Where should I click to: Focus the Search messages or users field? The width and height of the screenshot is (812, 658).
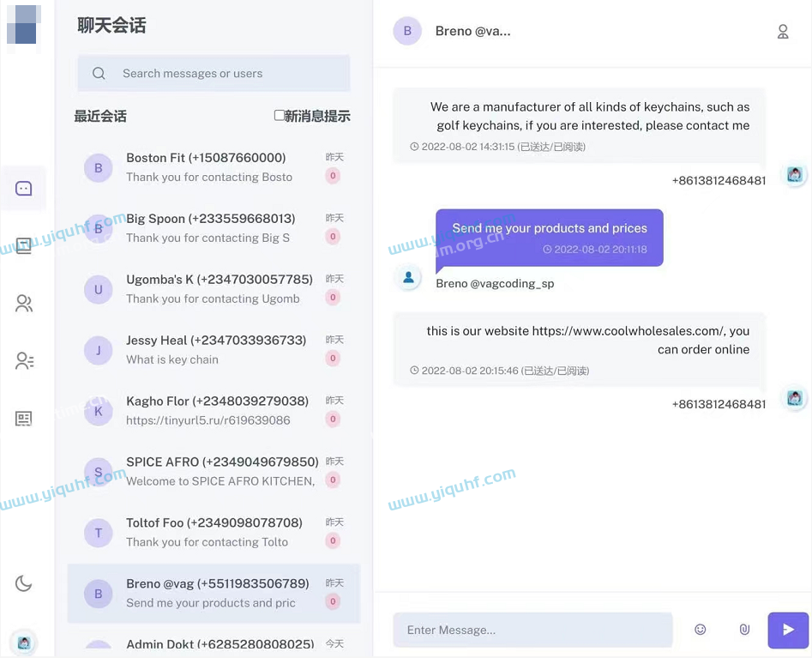(x=214, y=74)
